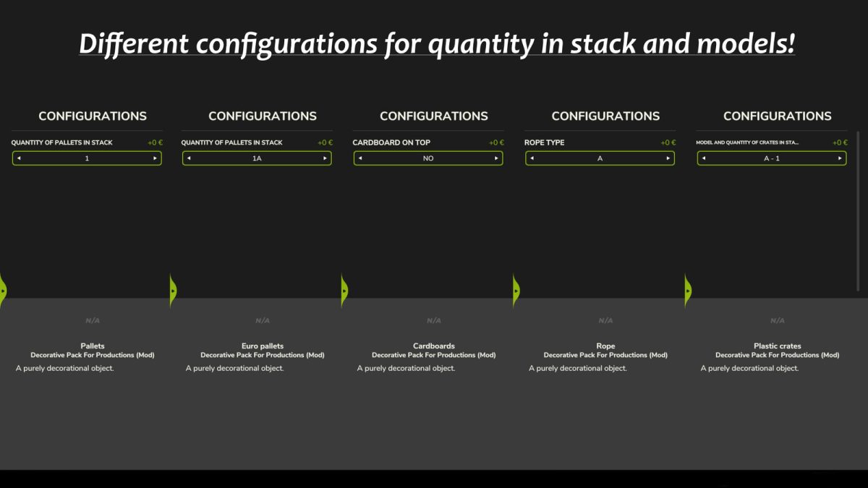Switch Rope Type to next option
The width and height of the screenshot is (868, 488).
[668, 158]
